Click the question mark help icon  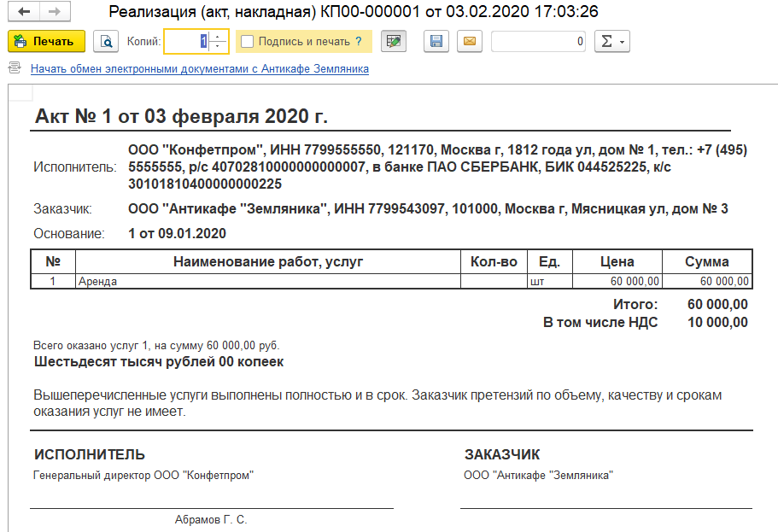[x=358, y=41]
